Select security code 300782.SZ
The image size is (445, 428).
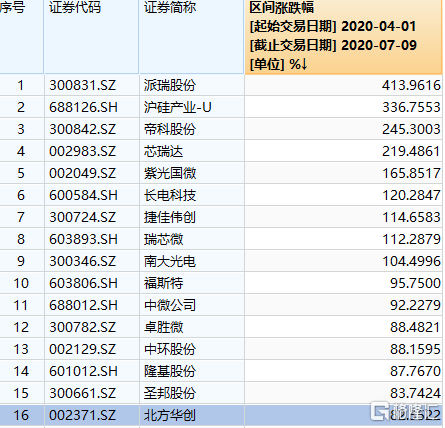(x=83, y=327)
